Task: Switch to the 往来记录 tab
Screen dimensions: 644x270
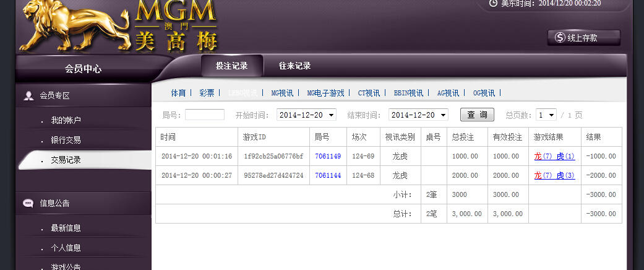Action: coord(295,66)
